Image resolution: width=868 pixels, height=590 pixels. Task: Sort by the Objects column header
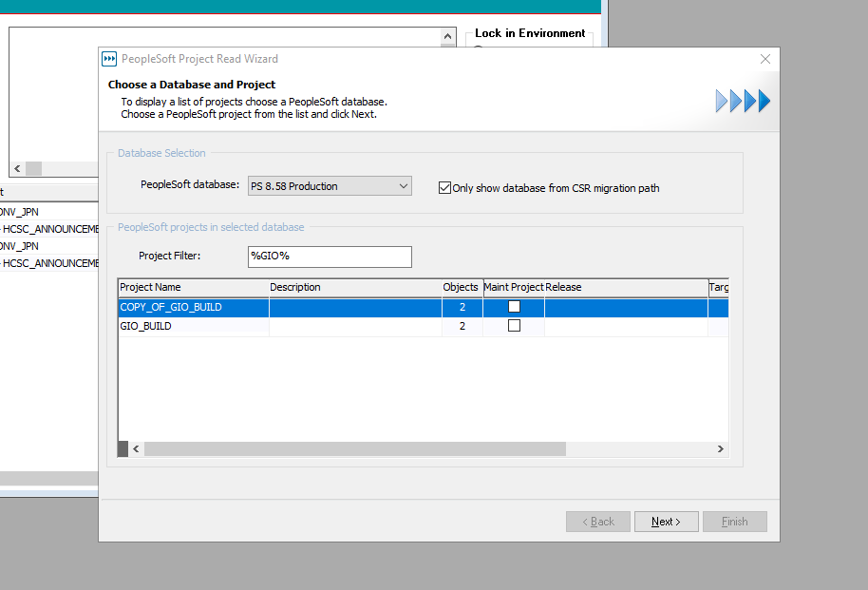(x=462, y=287)
